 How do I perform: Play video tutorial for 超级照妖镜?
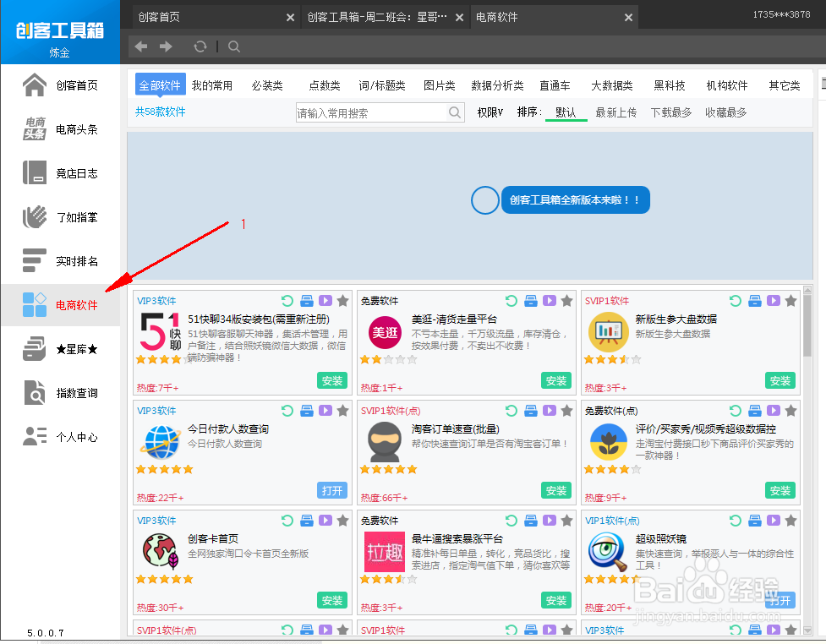pos(774,521)
